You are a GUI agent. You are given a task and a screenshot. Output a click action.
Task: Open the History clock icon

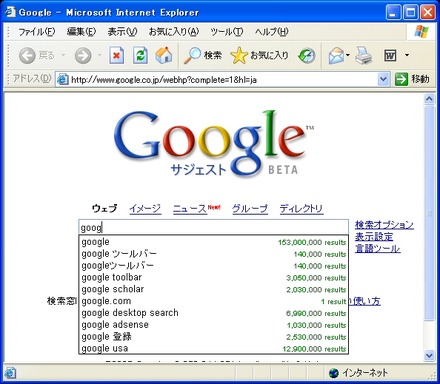(x=307, y=55)
